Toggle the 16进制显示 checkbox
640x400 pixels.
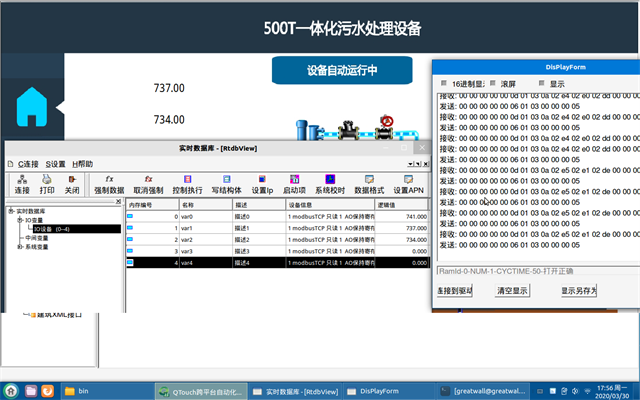coord(444,83)
